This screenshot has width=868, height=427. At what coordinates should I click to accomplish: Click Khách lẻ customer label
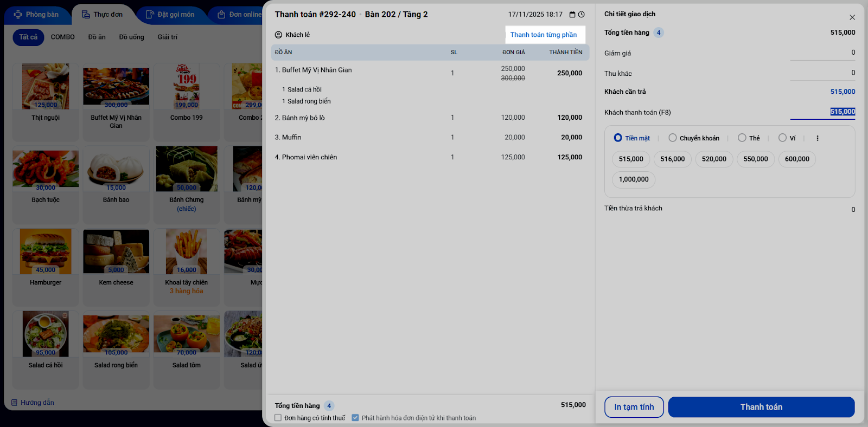point(298,35)
